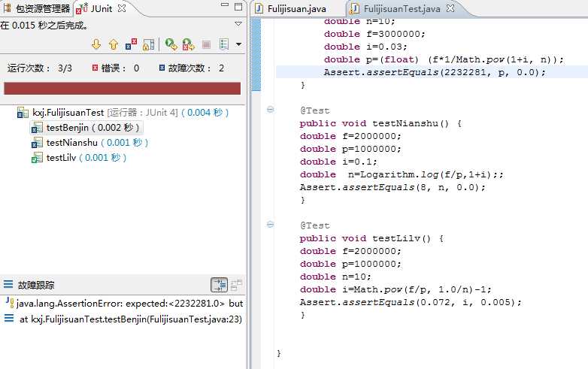Click the testNianshu failure icon
Image resolution: width=588 pixels, height=369 pixels.
[x=37, y=143]
